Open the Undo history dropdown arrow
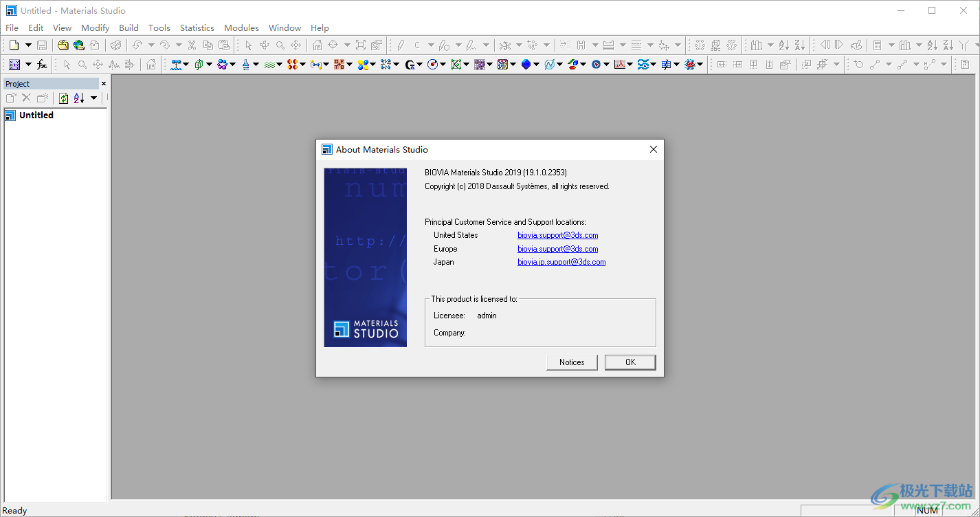 tap(151, 45)
